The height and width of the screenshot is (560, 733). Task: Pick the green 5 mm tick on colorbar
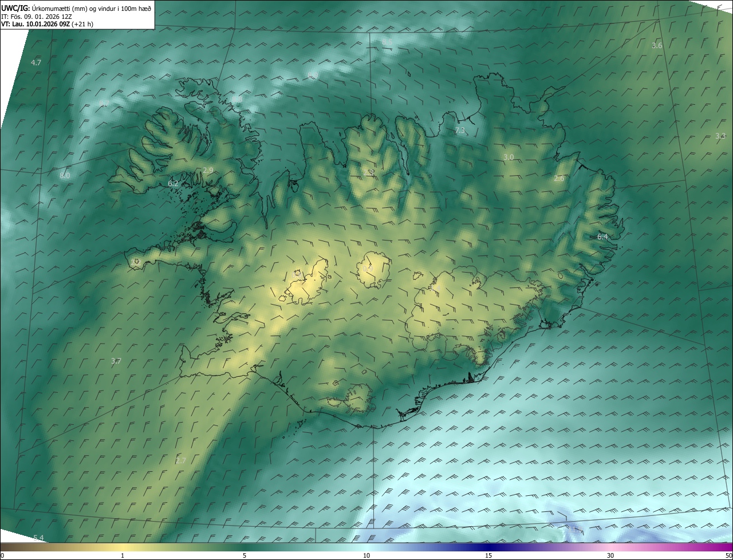pyautogui.click(x=245, y=555)
